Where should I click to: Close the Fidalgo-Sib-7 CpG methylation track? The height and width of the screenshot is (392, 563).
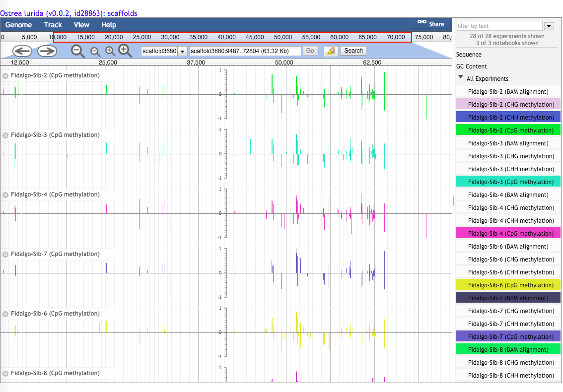(5, 255)
